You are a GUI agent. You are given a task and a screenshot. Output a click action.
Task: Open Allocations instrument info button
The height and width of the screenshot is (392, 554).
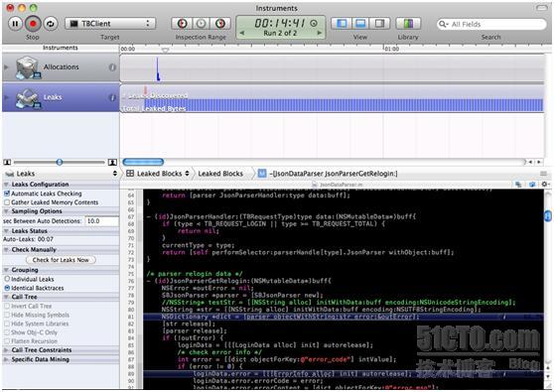point(112,67)
